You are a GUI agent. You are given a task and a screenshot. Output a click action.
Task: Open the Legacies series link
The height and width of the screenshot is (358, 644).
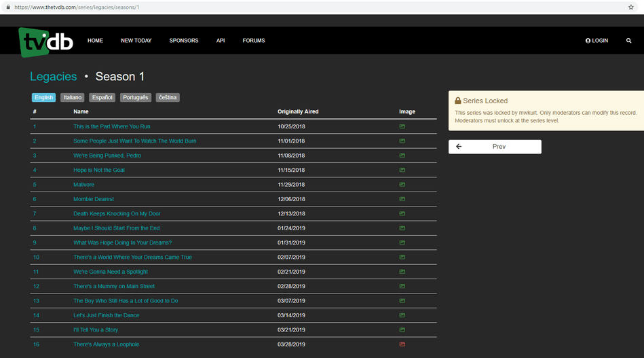[54, 77]
